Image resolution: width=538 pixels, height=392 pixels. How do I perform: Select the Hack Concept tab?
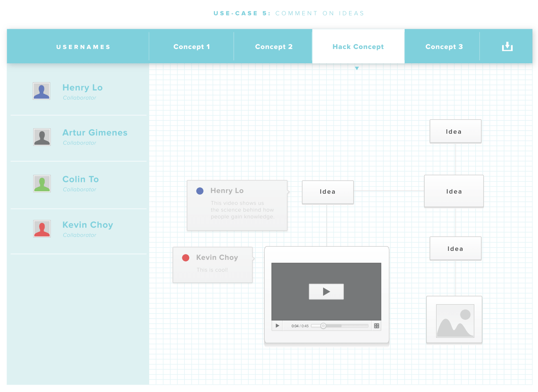[358, 47]
